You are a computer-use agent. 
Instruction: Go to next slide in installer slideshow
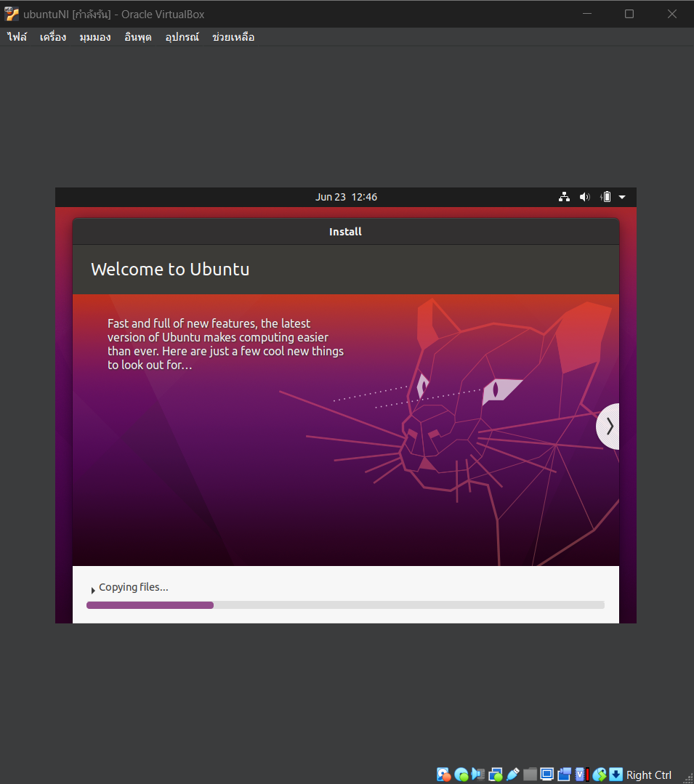coord(609,427)
